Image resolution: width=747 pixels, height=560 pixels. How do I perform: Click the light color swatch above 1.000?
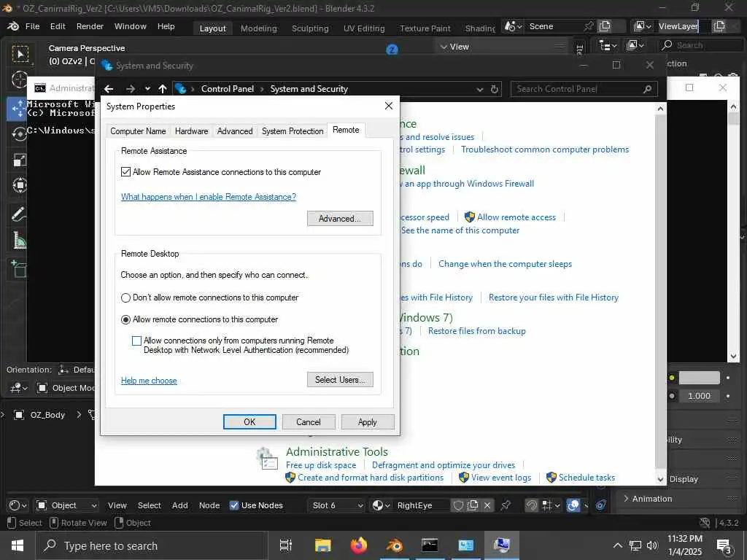(x=699, y=378)
